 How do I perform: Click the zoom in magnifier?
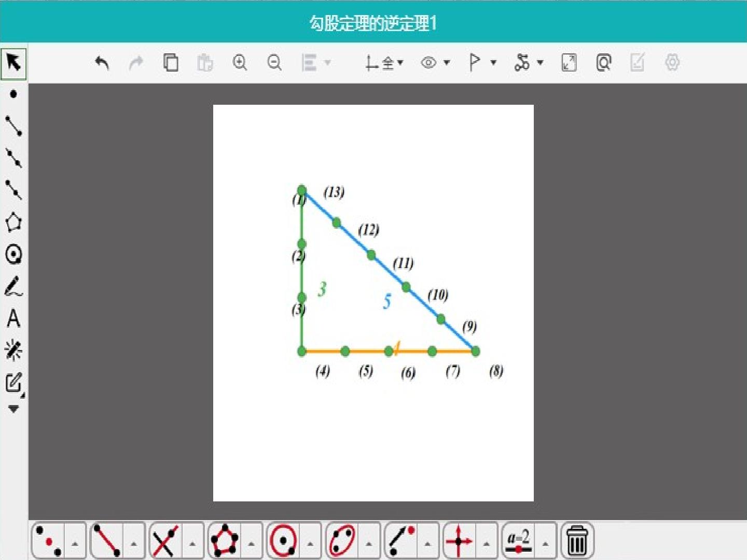[240, 63]
